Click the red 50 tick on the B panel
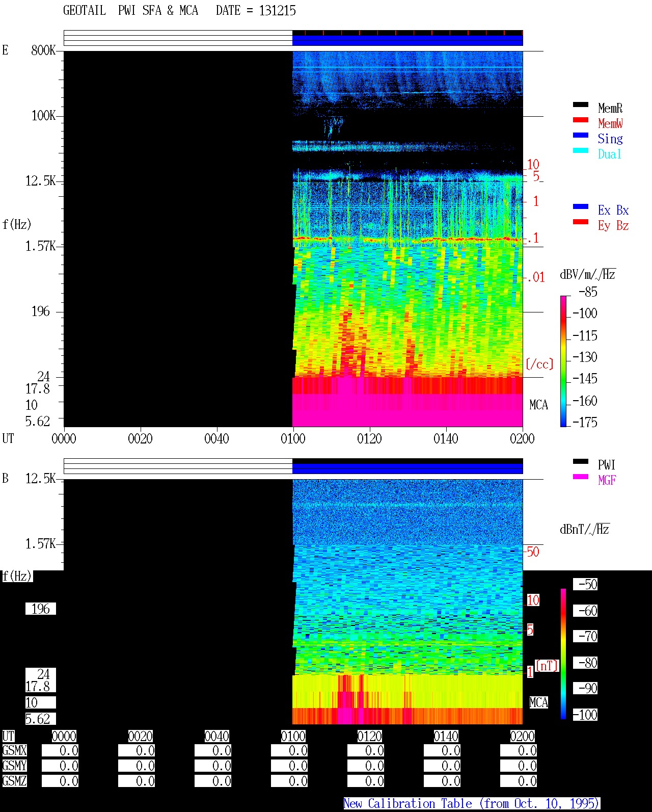 point(533,552)
